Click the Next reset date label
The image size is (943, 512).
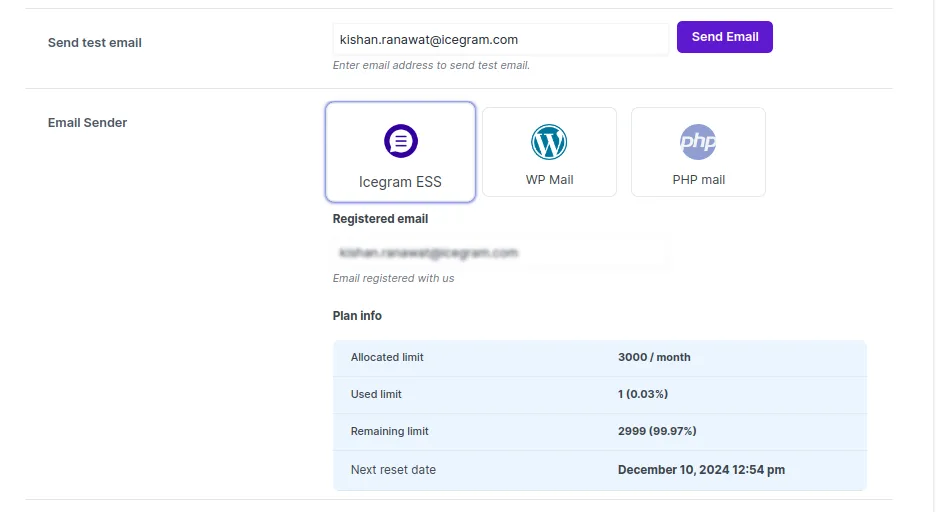(x=393, y=470)
